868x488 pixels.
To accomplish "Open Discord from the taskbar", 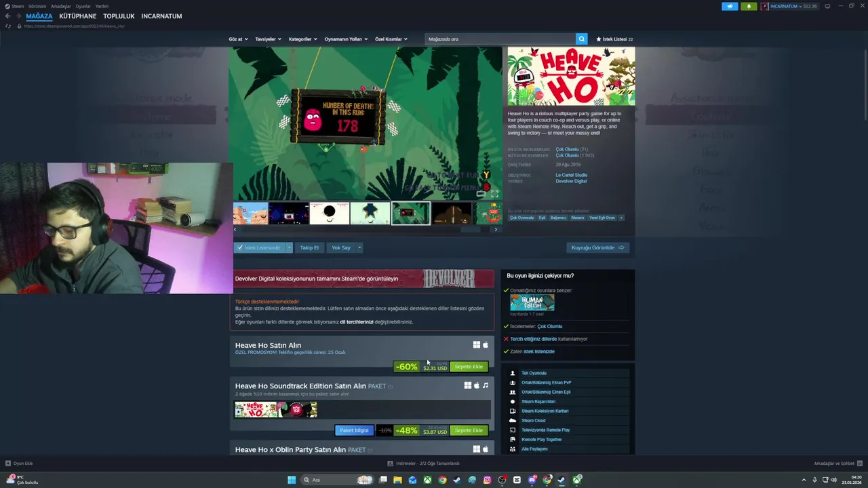I will 532,480.
